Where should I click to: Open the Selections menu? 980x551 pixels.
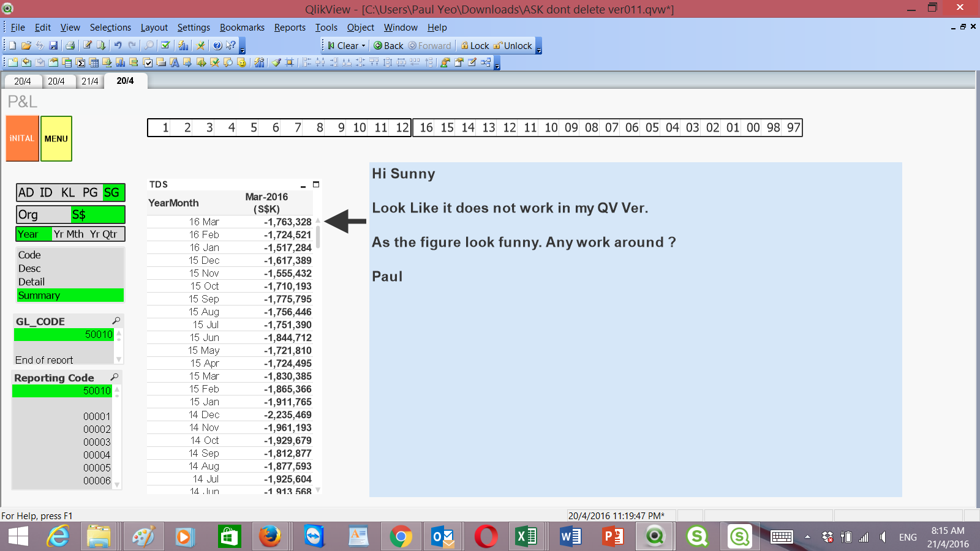point(110,28)
